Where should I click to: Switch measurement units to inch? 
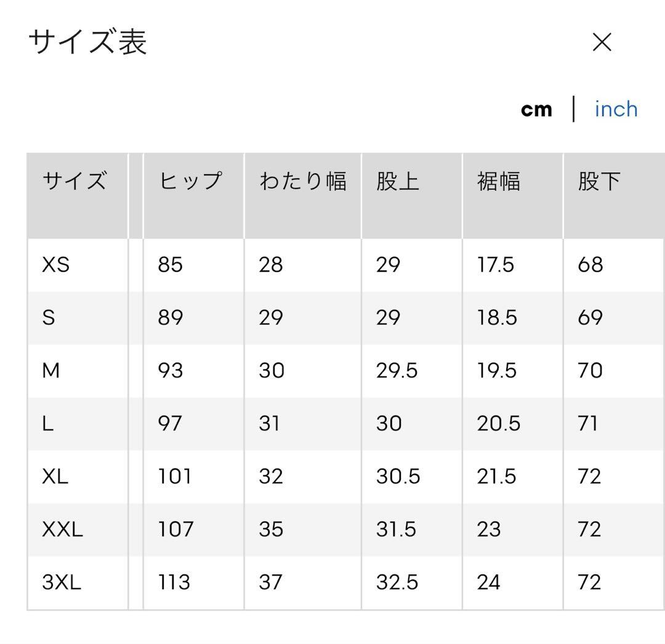(616, 110)
